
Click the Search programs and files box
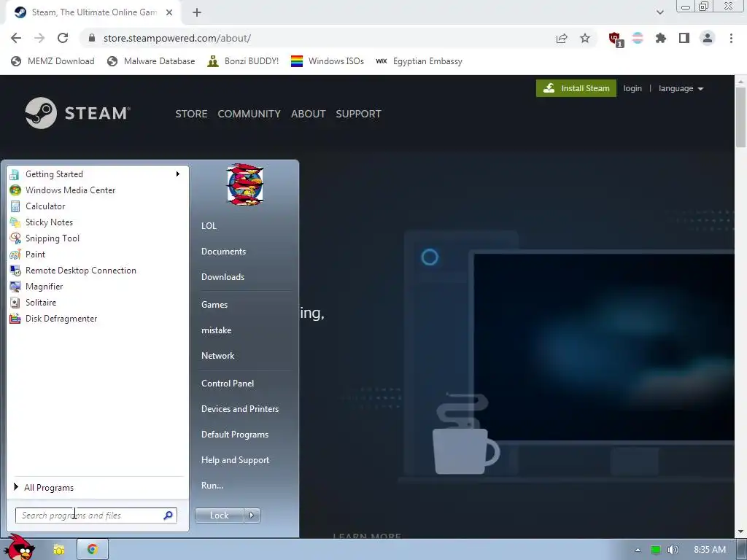point(96,516)
